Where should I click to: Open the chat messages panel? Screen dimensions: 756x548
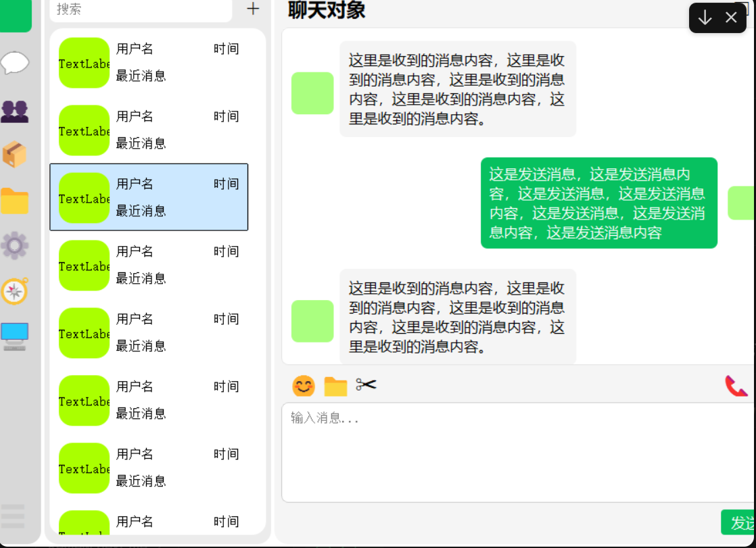click(15, 62)
